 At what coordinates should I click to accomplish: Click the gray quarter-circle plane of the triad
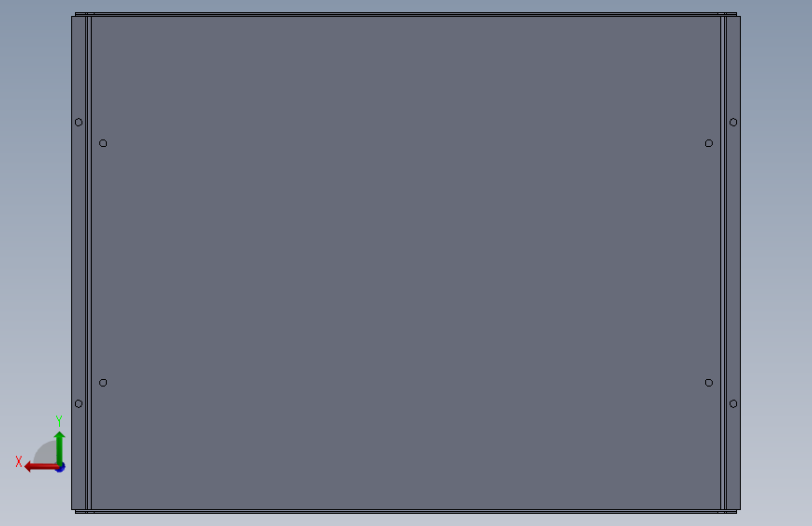[x=47, y=452]
